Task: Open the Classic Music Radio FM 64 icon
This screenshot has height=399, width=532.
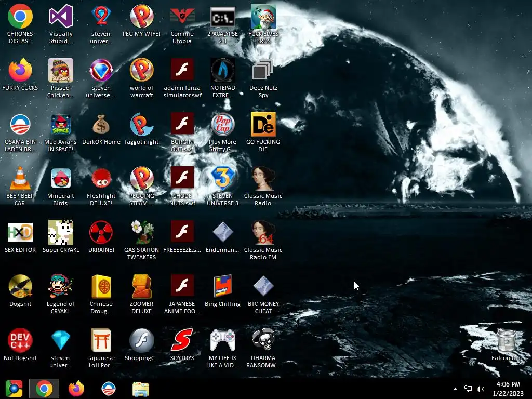Action: click(x=263, y=232)
